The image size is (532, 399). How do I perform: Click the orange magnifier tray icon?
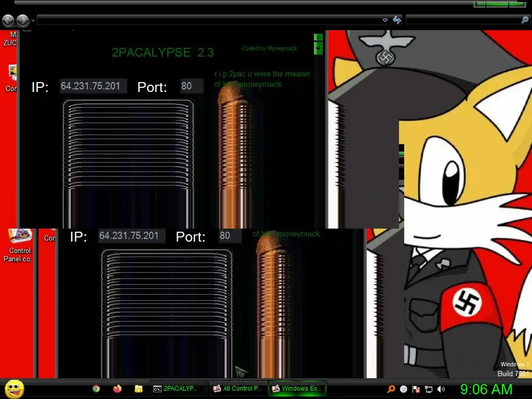click(391, 389)
